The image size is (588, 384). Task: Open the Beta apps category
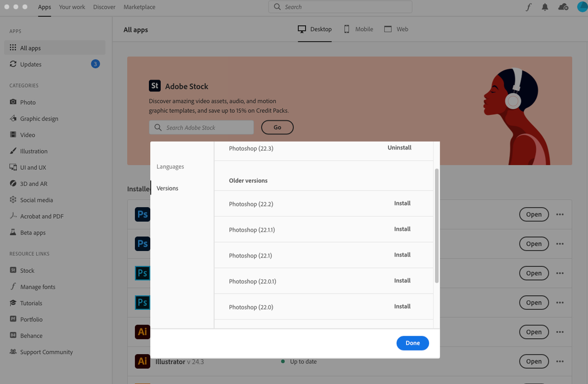pos(28,232)
